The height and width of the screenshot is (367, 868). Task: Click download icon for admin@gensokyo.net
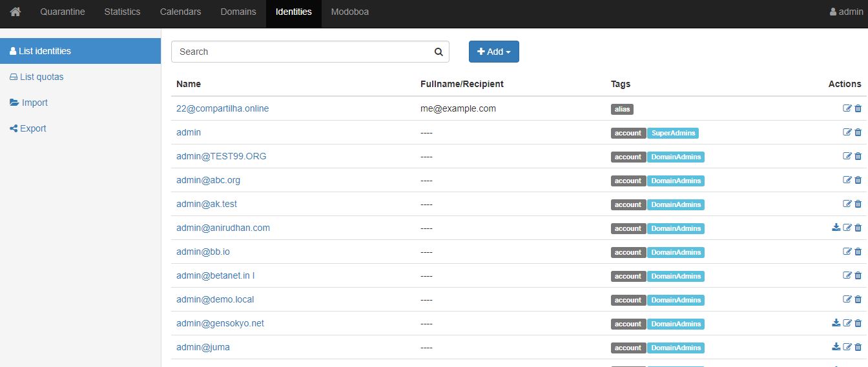(836, 323)
